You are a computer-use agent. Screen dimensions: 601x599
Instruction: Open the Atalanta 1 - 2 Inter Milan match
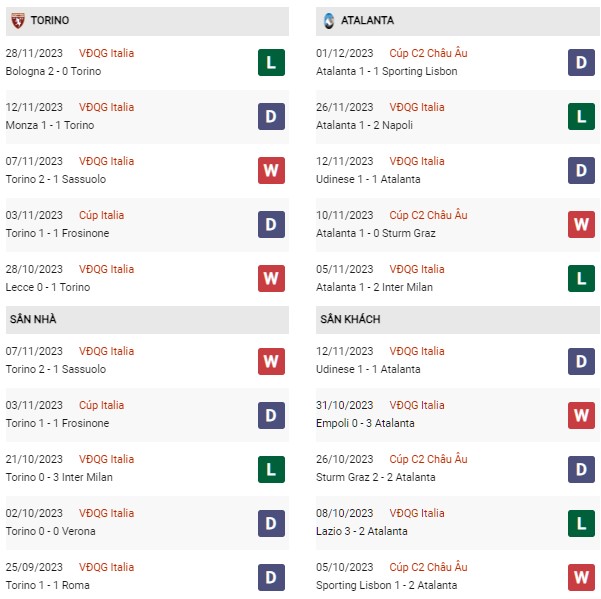(374, 287)
